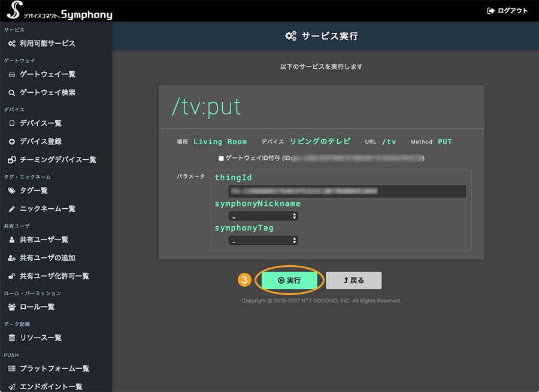Viewport: 539px width, 392px height.
Task: Click the Symphony logo in header
Action: 60,11
